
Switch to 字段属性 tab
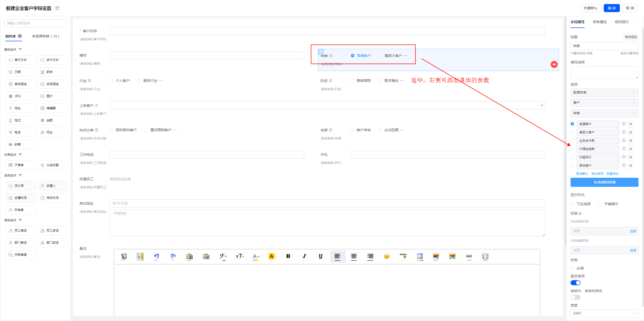(577, 22)
